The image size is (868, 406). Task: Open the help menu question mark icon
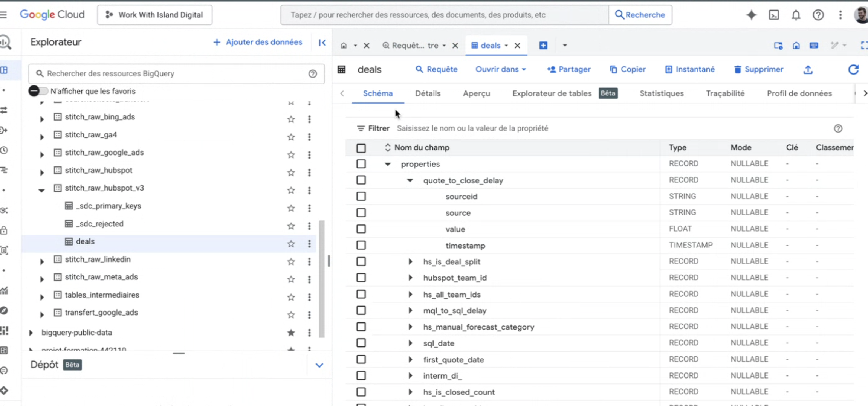pos(818,15)
